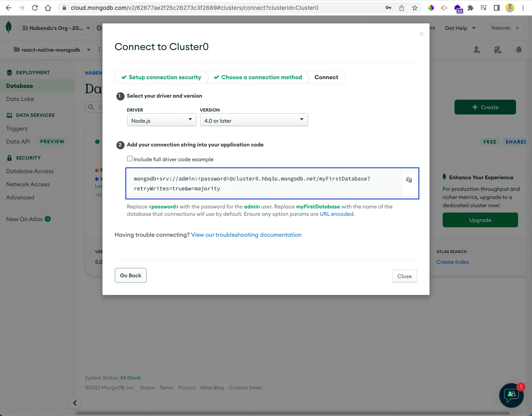The width and height of the screenshot is (532, 416).
Task: Open Database Access in the sidebar
Action: [30, 171]
